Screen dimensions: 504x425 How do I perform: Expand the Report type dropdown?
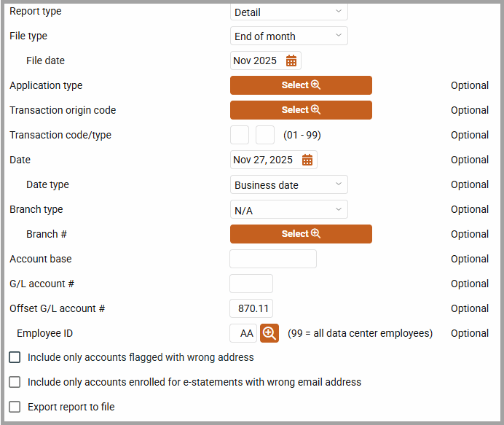click(x=289, y=12)
